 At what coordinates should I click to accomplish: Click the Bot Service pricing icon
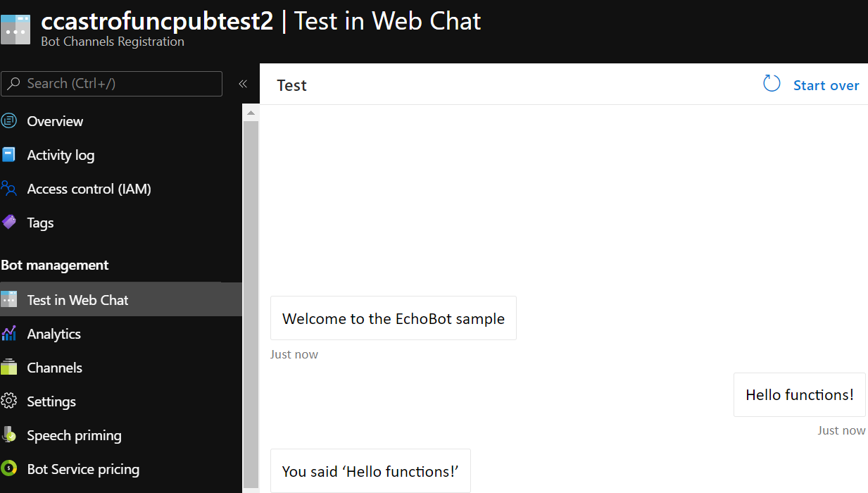9,469
